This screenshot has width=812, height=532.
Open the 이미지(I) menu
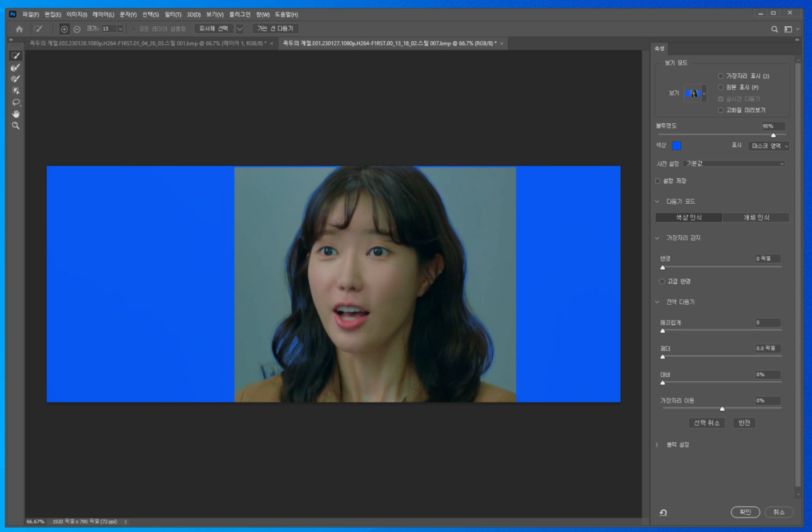[x=78, y=14]
